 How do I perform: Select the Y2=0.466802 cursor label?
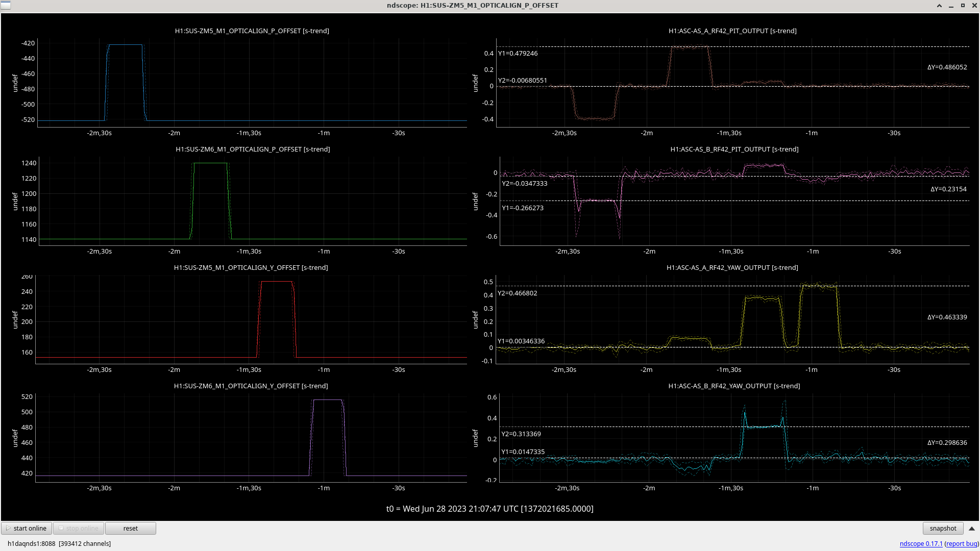tap(517, 293)
